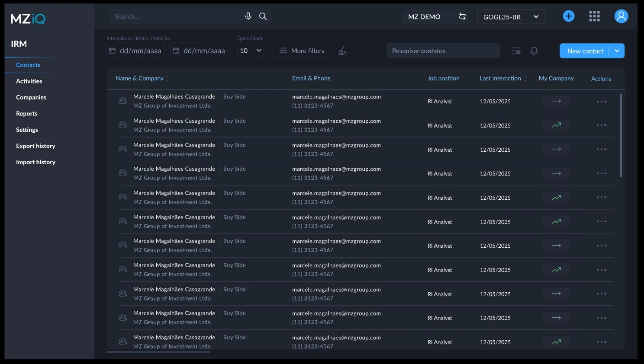Click the magnifier icon in top search
Viewport: 644px width, 364px height.
(x=263, y=16)
